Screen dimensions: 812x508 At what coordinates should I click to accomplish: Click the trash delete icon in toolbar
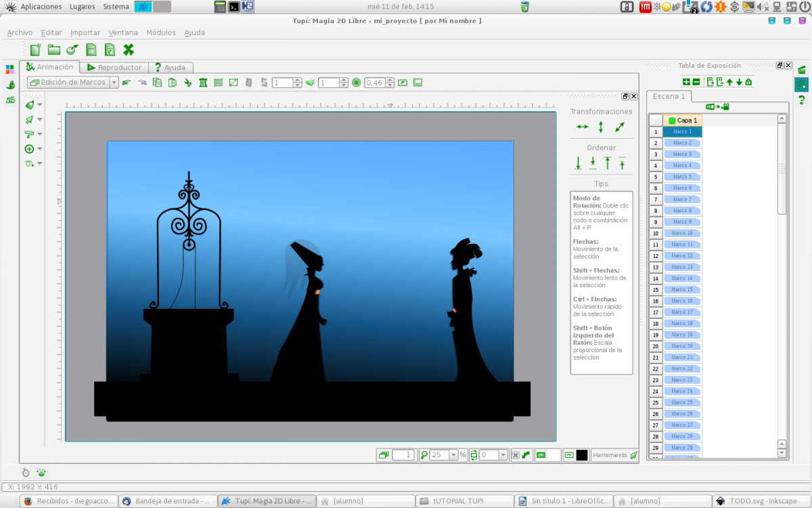pyautogui.click(x=202, y=83)
